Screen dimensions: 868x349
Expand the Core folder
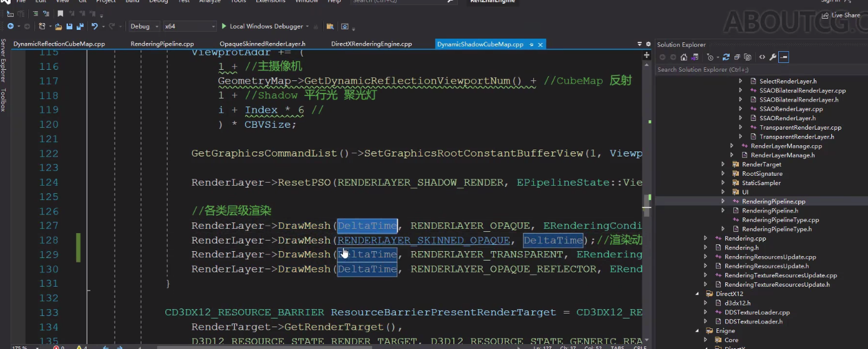pyautogui.click(x=706, y=340)
